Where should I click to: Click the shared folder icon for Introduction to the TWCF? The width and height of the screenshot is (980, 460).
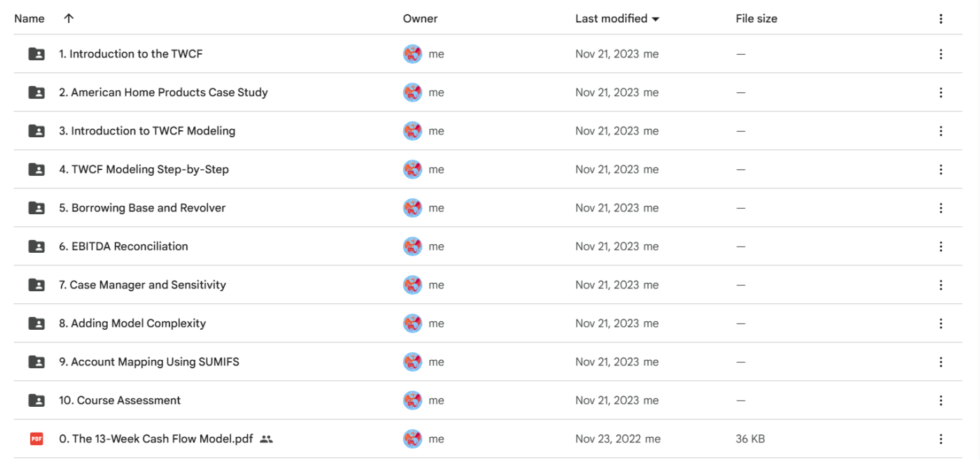coord(36,54)
